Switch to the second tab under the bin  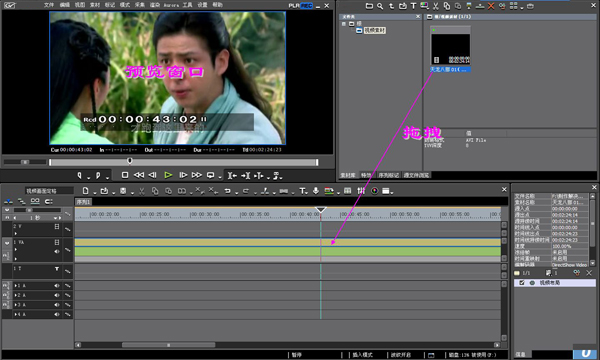(x=366, y=175)
